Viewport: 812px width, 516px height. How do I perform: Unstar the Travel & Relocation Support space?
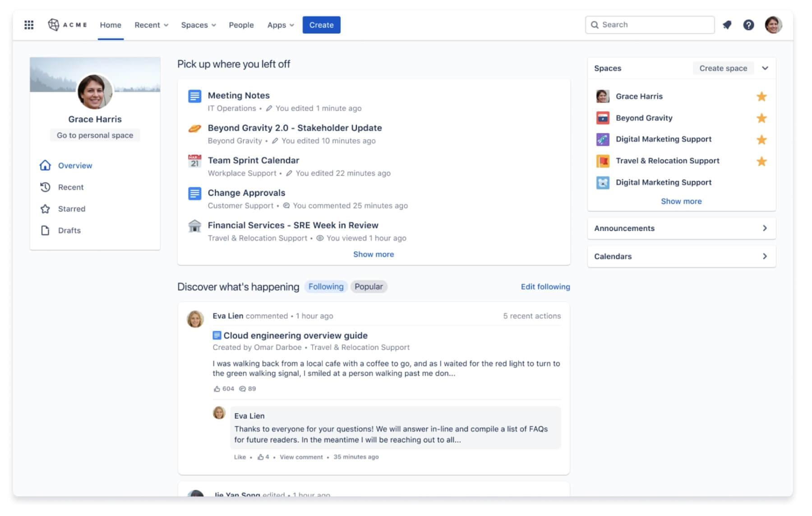(761, 161)
